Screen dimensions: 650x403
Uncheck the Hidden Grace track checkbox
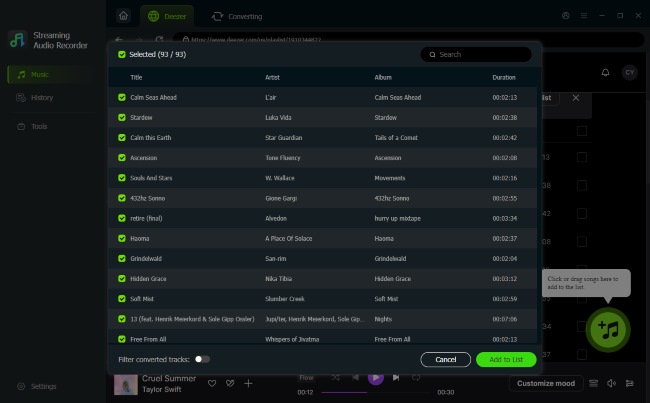tap(122, 279)
